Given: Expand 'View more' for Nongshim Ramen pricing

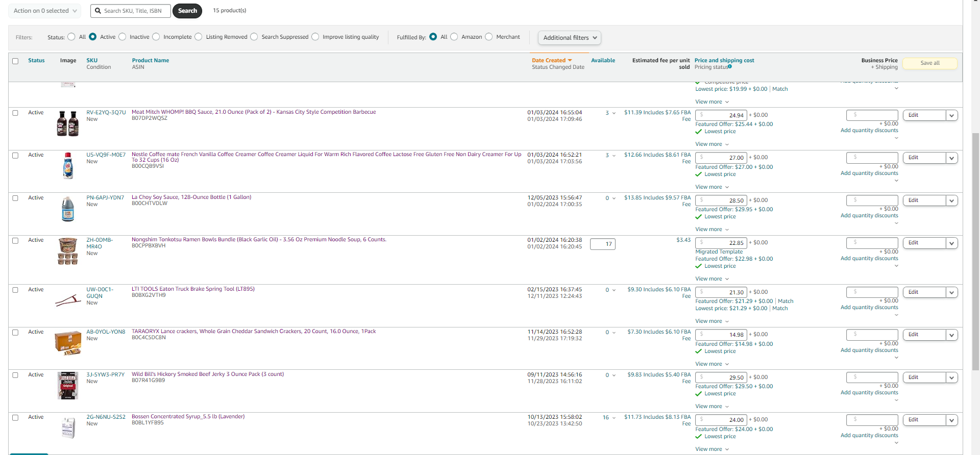Looking at the screenshot, I should point(712,279).
